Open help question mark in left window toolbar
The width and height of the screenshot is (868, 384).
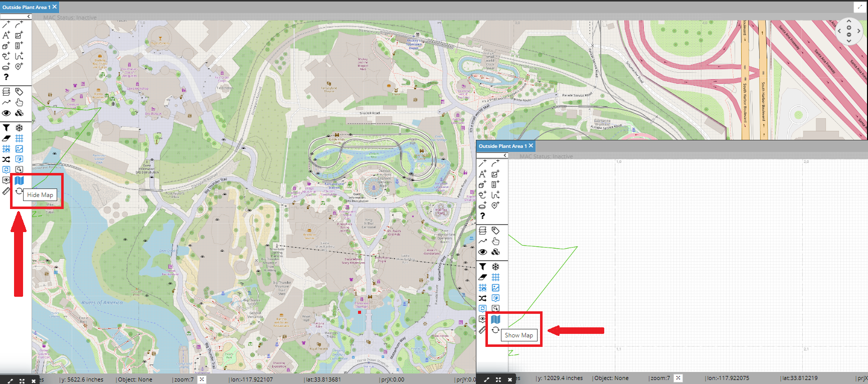[x=6, y=77]
